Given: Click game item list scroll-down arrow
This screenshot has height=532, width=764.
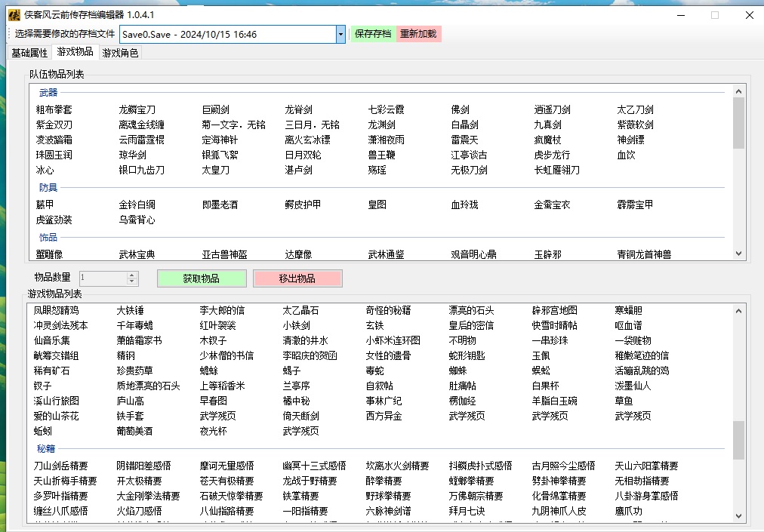Looking at the screenshot, I should [x=738, y=516].
